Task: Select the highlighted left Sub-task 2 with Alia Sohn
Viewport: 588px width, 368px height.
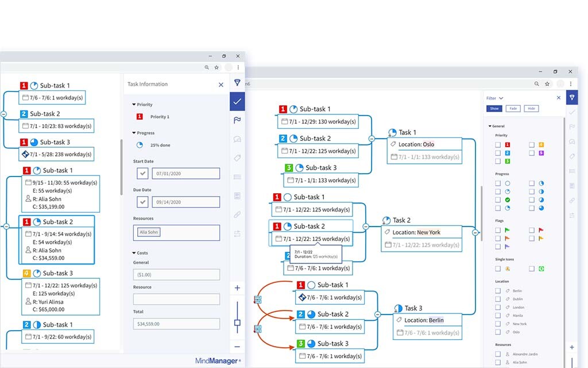Action: (57, 240)
